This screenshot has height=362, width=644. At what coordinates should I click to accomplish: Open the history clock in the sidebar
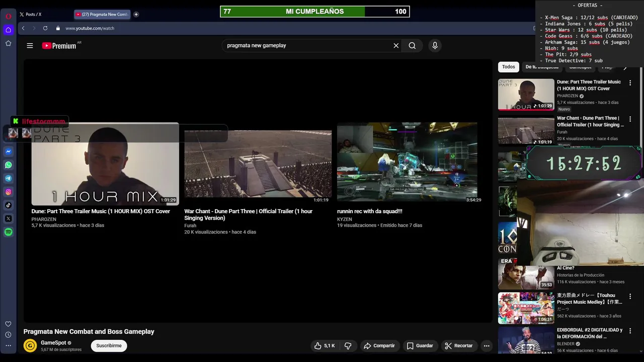click(x=9, y=335)
